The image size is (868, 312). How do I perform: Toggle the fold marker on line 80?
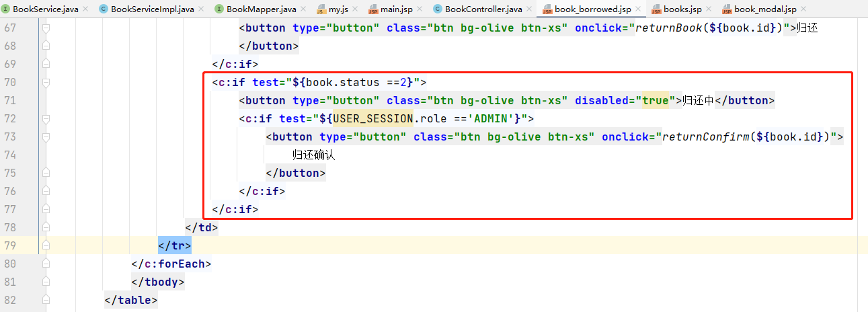coord(46,264)
